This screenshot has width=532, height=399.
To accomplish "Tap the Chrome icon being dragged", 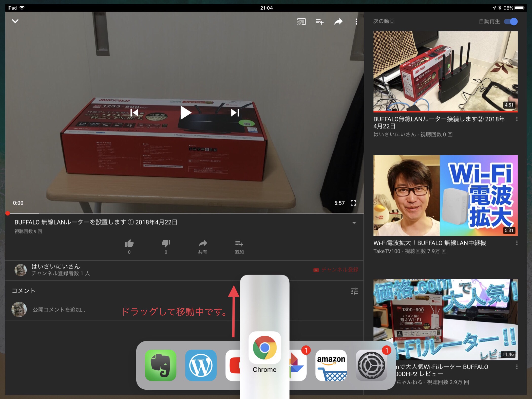I will pos(264,348).
